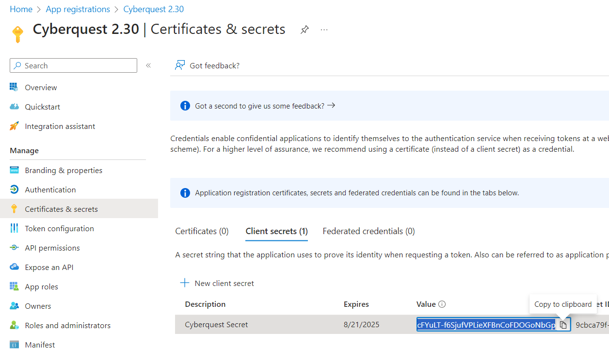Copy the secret value to clipboard
The width and height of the screenshot is (609, 364).
pos(563,325)
